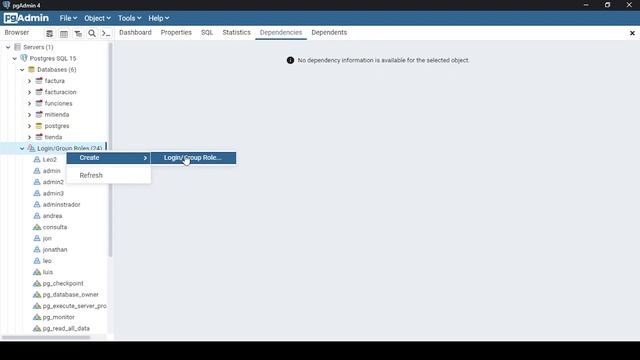Click the funciones database icon

(x=39, y=103)
